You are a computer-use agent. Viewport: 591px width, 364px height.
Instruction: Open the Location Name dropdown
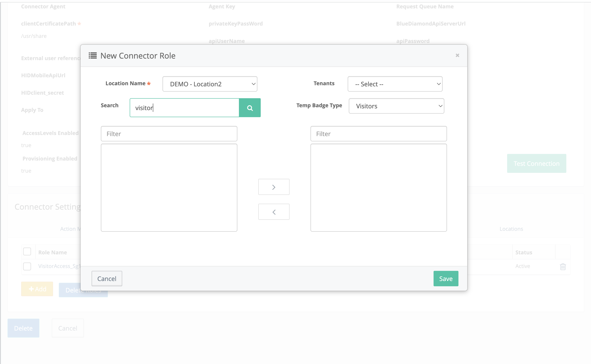[210, 84]
